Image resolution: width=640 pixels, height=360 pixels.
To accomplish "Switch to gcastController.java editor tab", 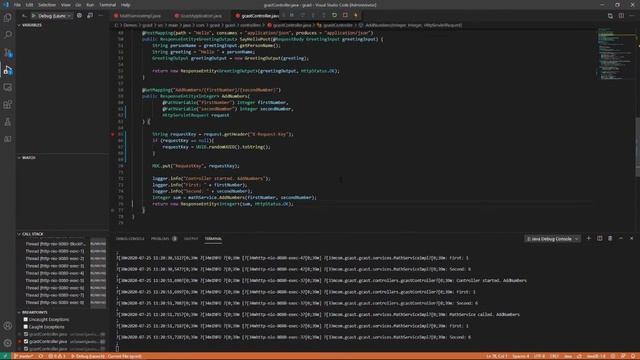I will click(258, 16).
